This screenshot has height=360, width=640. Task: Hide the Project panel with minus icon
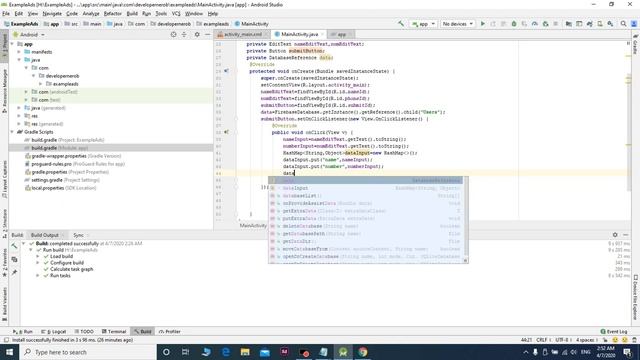207,35
